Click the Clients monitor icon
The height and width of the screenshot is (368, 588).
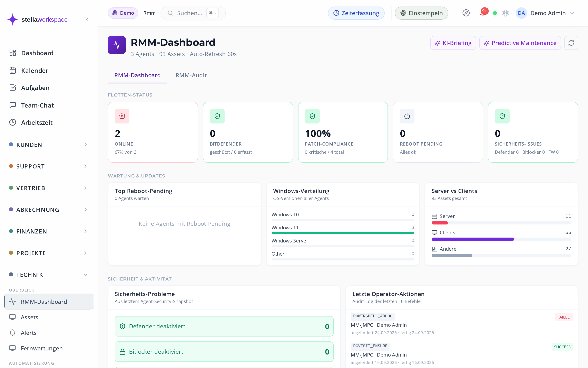[434, 232]
